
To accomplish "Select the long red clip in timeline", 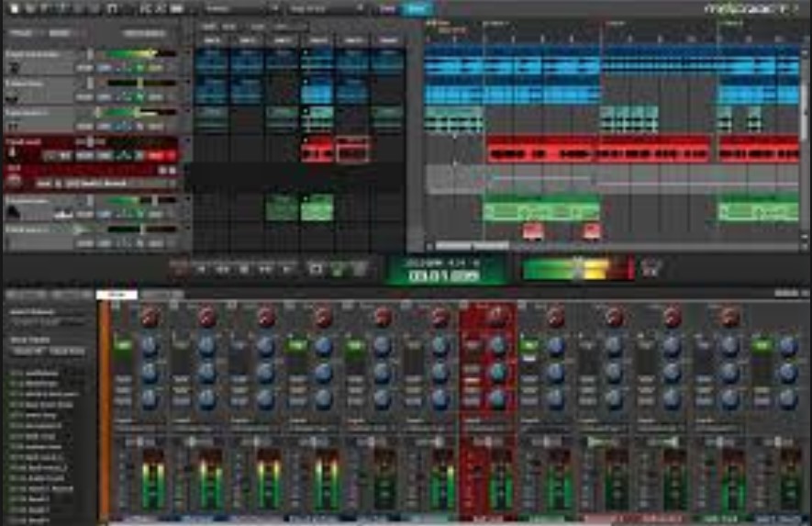I will [597, 150].
